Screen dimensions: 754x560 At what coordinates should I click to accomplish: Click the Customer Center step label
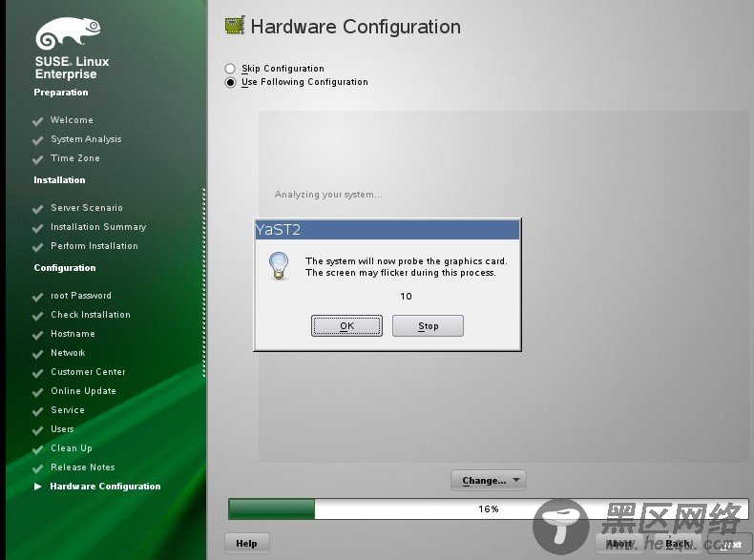[x=88, y=371]
